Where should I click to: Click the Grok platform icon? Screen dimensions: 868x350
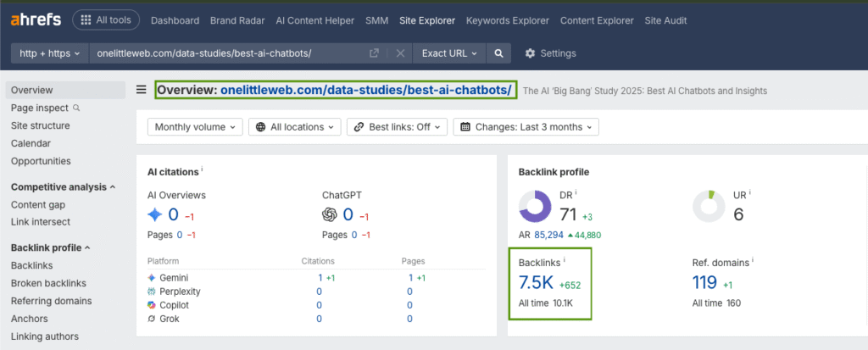tap(151, 319)
